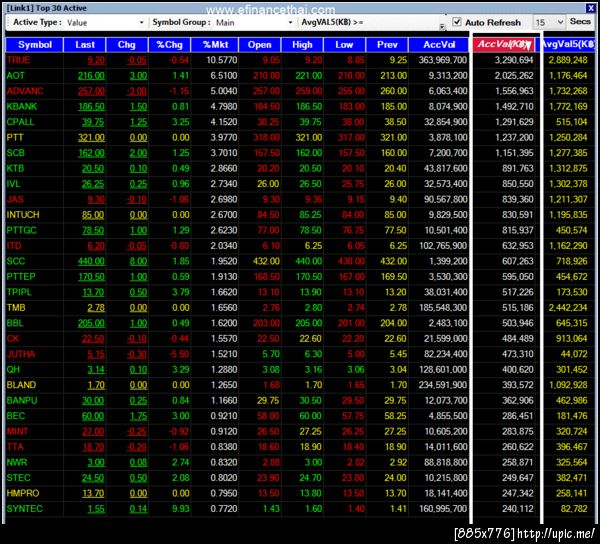
Task: Click AOT last price 216.00
Action: coord(91,75)
